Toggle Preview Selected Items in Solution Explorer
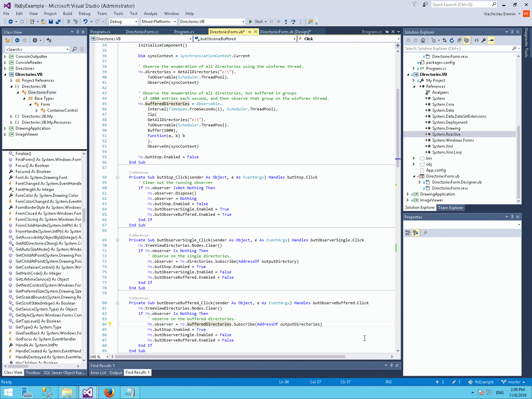 pos(491,40)
